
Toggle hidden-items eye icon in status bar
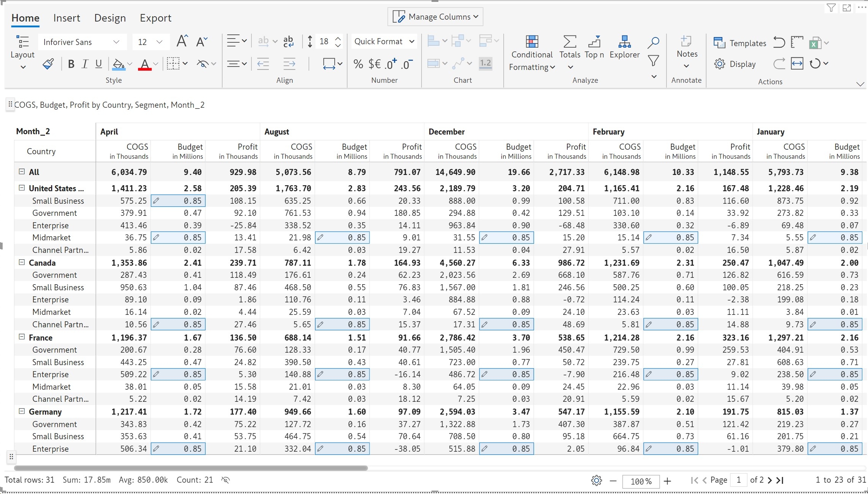click(225, 480)
